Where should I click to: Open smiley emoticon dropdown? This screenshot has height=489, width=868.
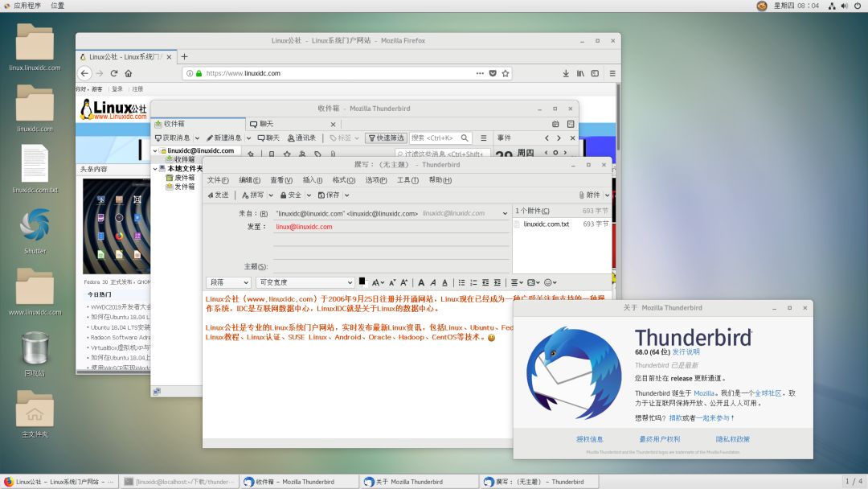(x=551, y=282)
